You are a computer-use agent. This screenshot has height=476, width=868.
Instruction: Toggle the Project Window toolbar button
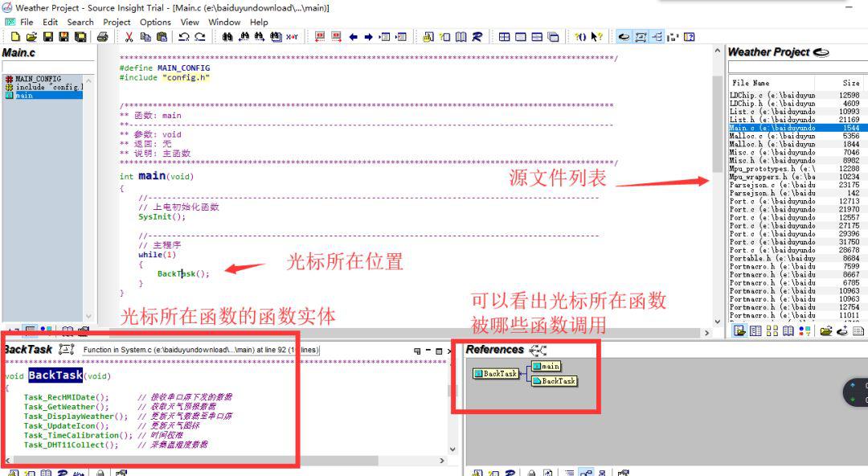click(x=624, y=37)
